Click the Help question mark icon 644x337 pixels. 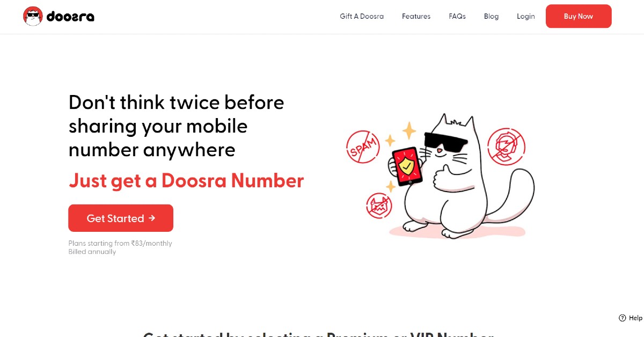click(x=623, y=318)
